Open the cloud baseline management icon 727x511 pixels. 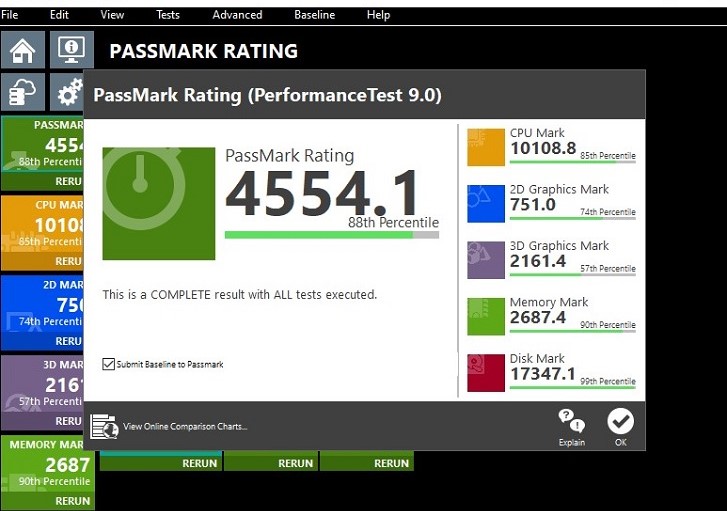click(23, 92)
